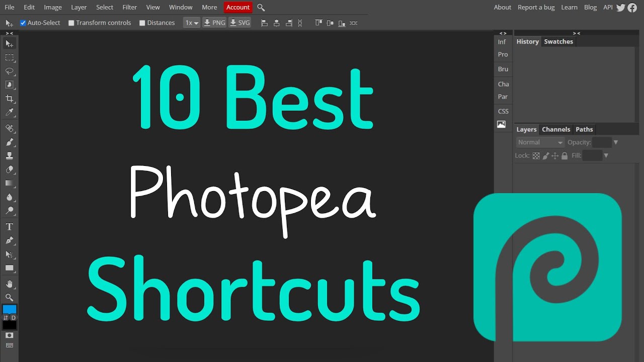644x362 pixels.
Task: Select the Rectangle Select tool
Action: tap(9, 58)
